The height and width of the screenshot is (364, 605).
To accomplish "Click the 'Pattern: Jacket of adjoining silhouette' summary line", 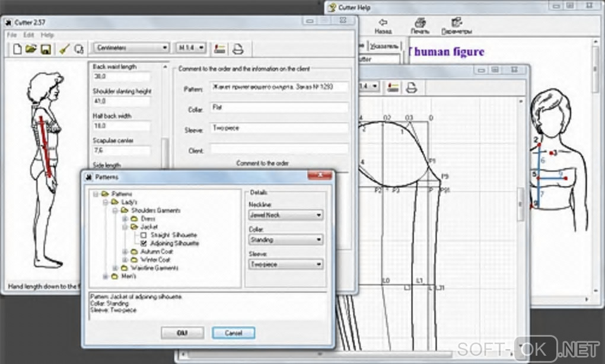I will [136, 296].
